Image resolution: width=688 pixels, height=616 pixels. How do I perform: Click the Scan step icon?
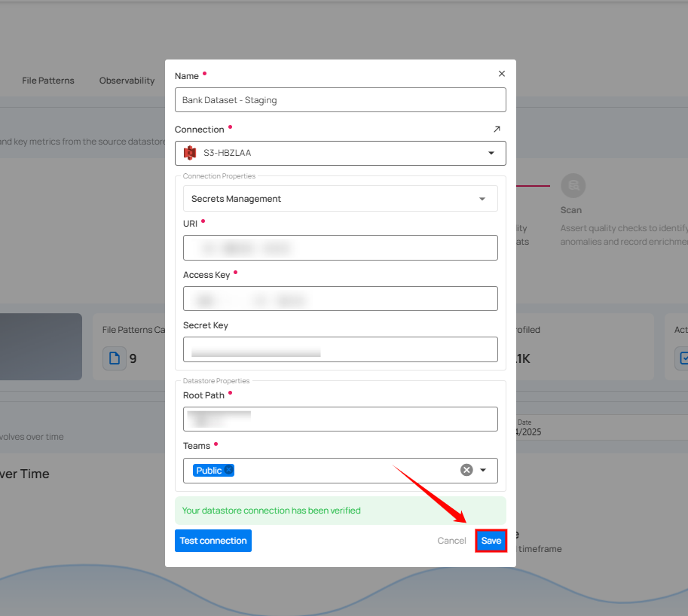(x=573, y=185)
